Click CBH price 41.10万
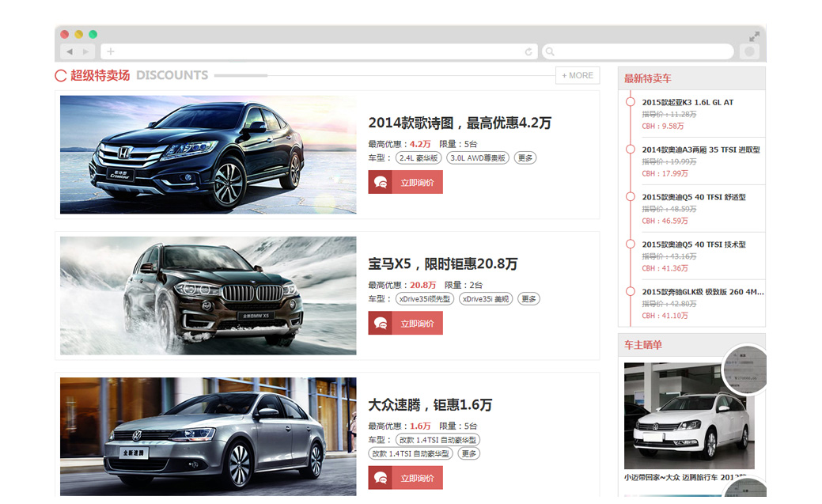The width and height of the screenshot is (822, 504). click(665, 316)
